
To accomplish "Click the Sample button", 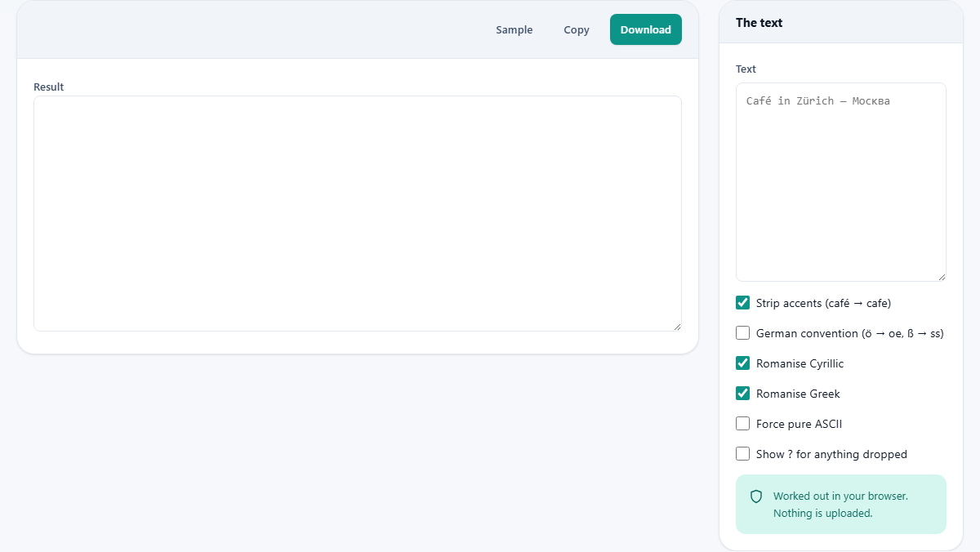I will click(x=514, y=29).
